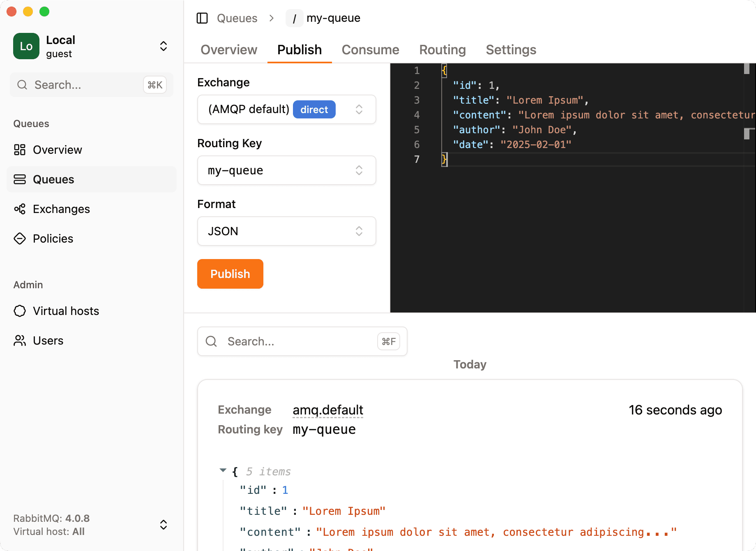This screenshot has width=756, height=551.
Task: Click the Queues breadcrumb link
Action: (x=237, y=18)
